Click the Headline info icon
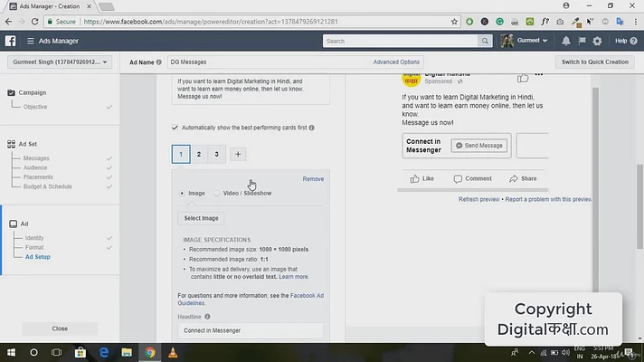This screenshot has width=644, height=362. 207,317
